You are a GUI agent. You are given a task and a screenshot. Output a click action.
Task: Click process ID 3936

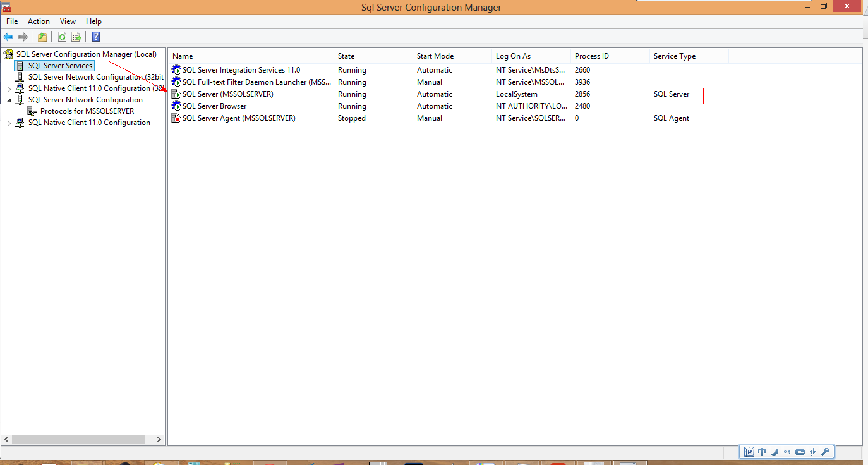pos(582,82)
